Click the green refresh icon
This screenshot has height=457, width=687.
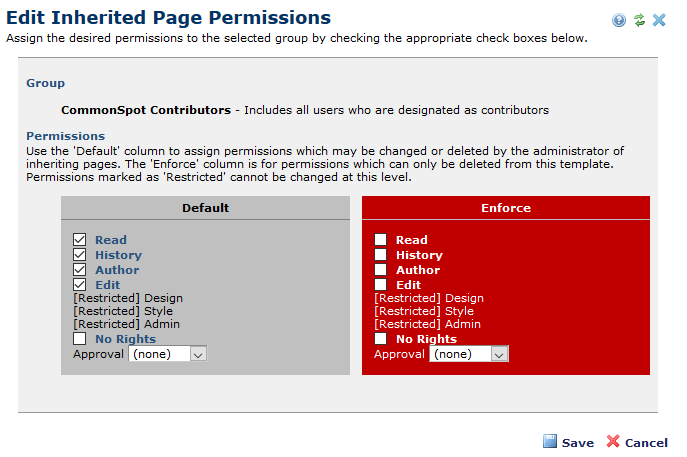tap(639, 20)
